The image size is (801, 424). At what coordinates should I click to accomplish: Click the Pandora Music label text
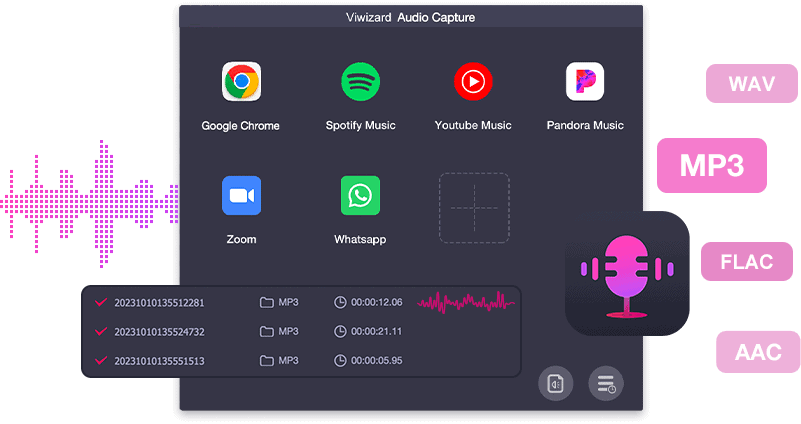[x=585, y=126]
